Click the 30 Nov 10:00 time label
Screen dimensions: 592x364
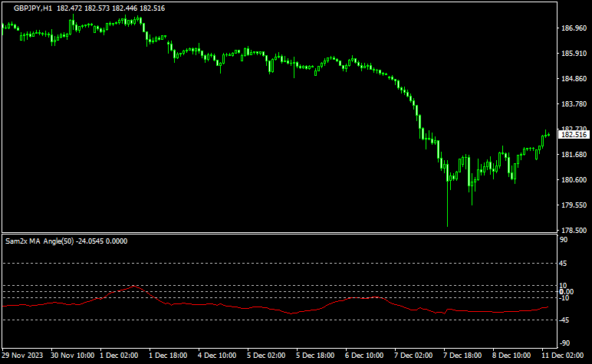73,356
